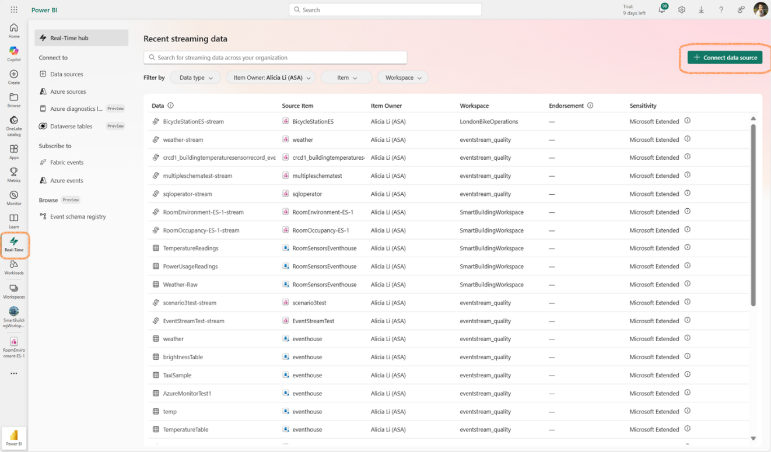
Task: Click info icon next to Endorsement header
Action: point(590,105)
